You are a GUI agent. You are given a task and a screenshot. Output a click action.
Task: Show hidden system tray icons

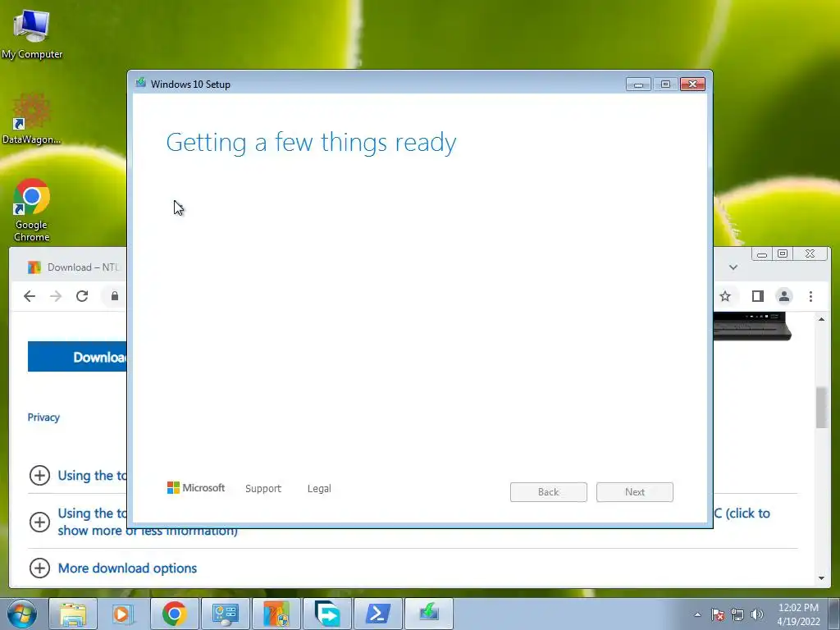pyautogui.click(x=697, y=614)
